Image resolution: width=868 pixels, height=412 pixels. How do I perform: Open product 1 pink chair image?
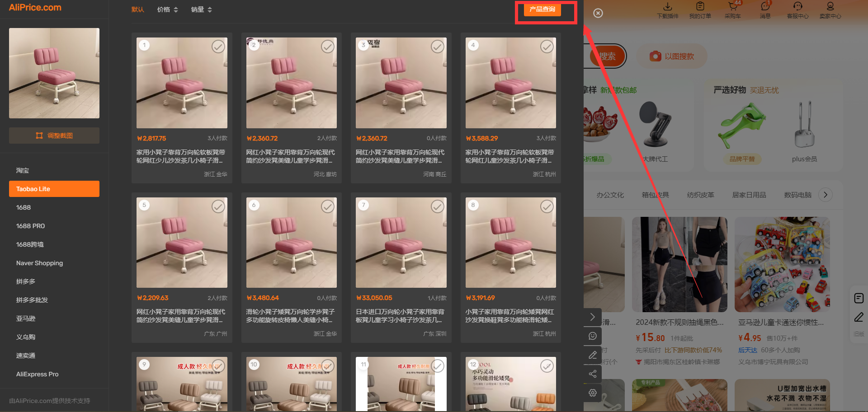point(182,83)
